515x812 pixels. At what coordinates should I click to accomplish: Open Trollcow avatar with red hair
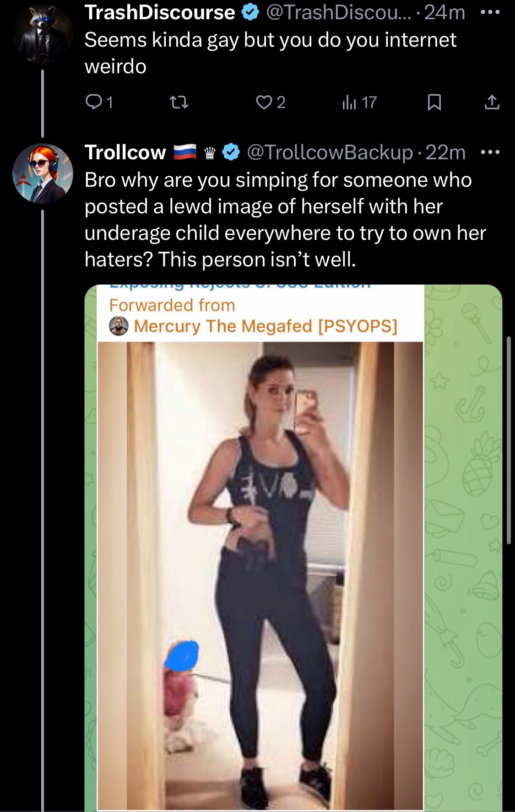pos(43,173)
